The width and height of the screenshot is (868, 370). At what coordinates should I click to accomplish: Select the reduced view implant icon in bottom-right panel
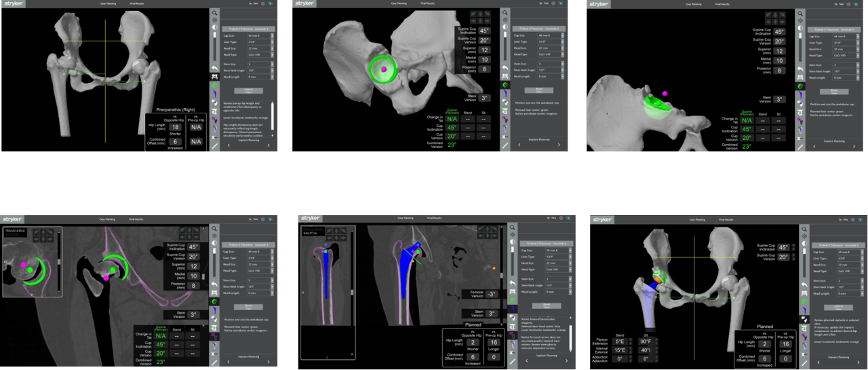point(805,318)
